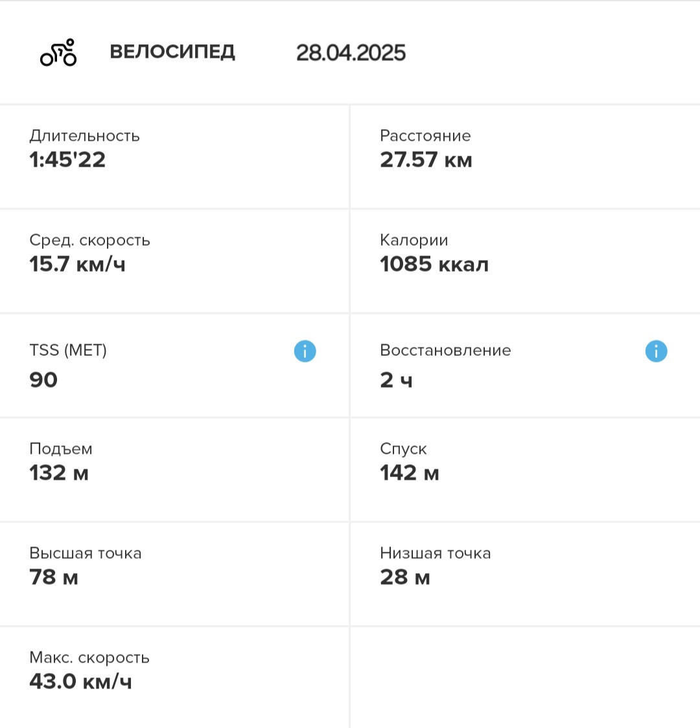Select the Длительность 1:45'22 cell
The width and height of the screenshot is (700, 728).
click(174, 157)
